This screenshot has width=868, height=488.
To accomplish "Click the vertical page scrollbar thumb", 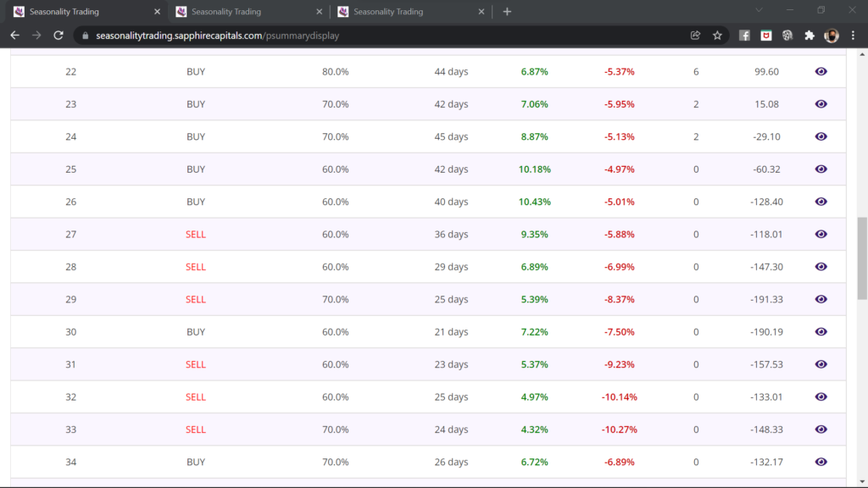I will (x=862, y=258).
